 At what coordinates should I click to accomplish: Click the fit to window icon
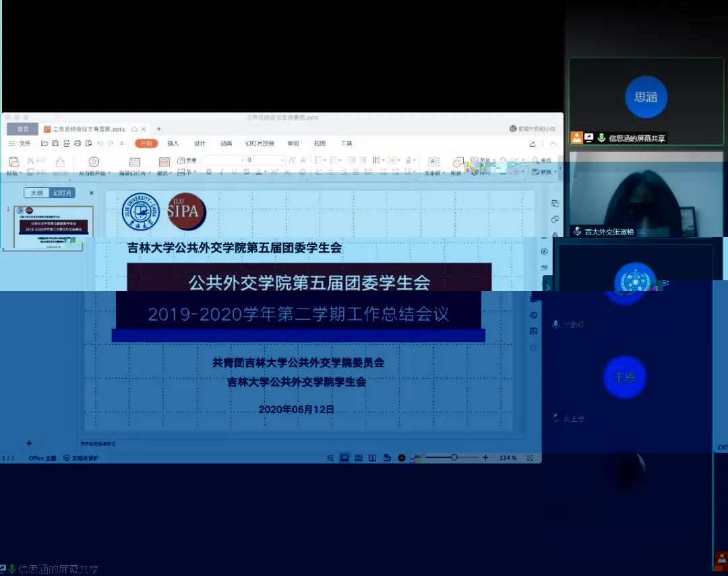[530, 458]
